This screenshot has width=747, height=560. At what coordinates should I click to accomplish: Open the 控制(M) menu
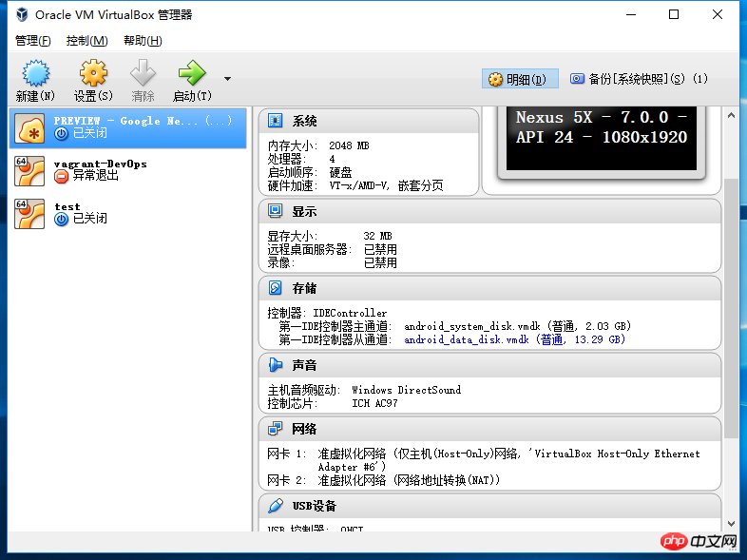pos(87,41)
